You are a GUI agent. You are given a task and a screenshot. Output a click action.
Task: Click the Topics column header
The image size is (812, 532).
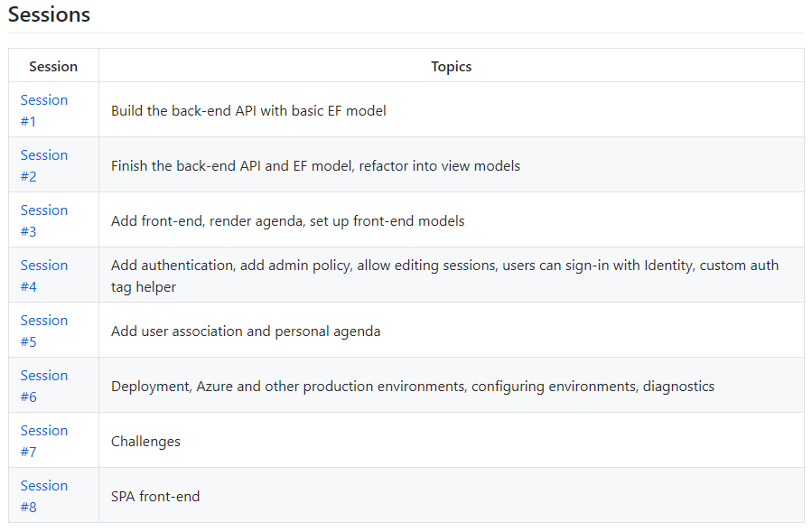[x=451, y=66]
